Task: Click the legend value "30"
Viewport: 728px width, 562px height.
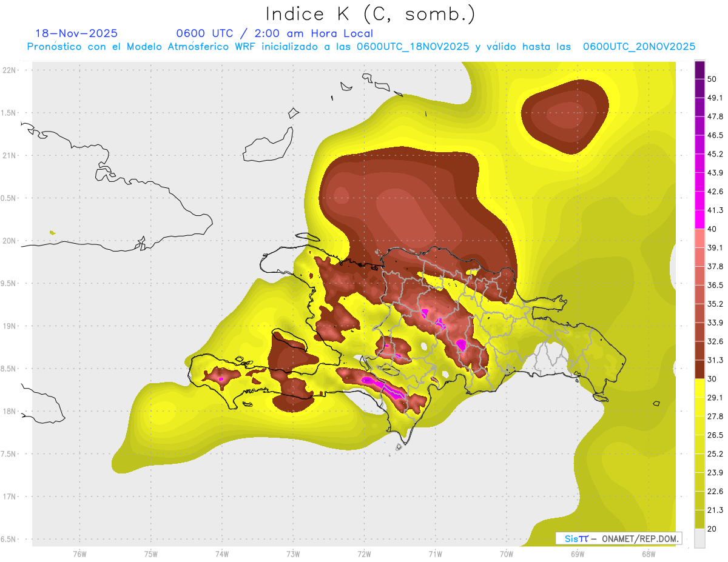Action: click(x=713, y=379)
